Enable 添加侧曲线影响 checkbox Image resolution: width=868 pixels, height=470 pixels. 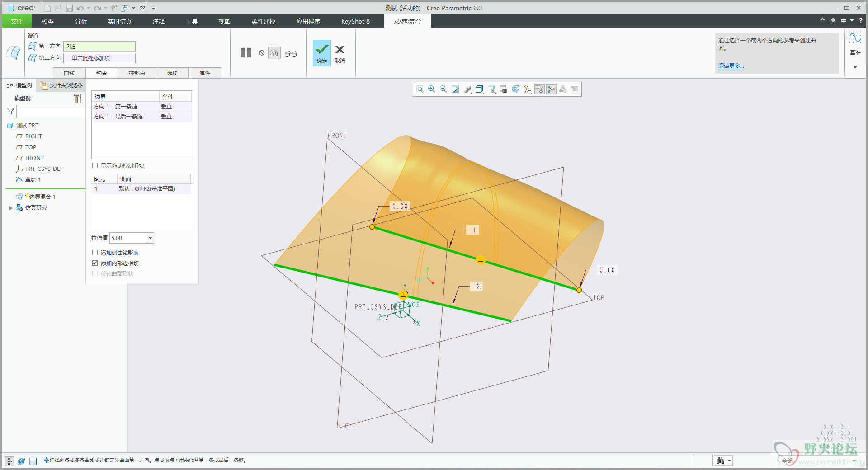coord(95,253)
